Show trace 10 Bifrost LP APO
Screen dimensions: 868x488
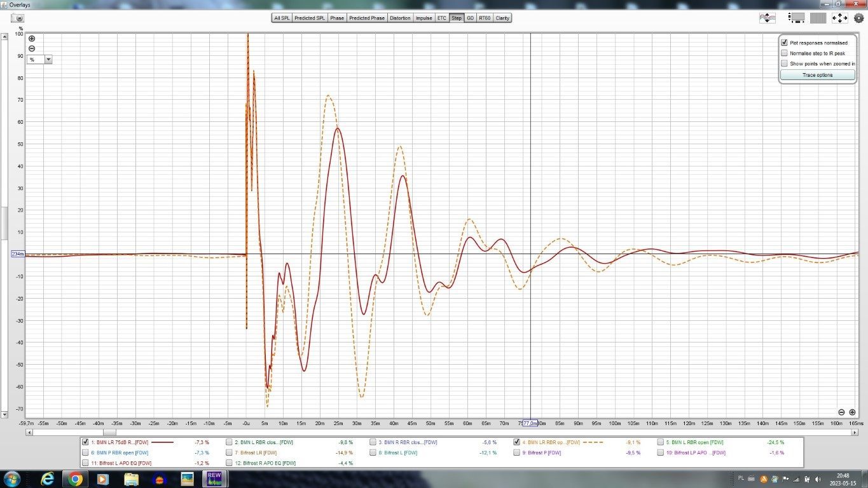tap(661, 452)
